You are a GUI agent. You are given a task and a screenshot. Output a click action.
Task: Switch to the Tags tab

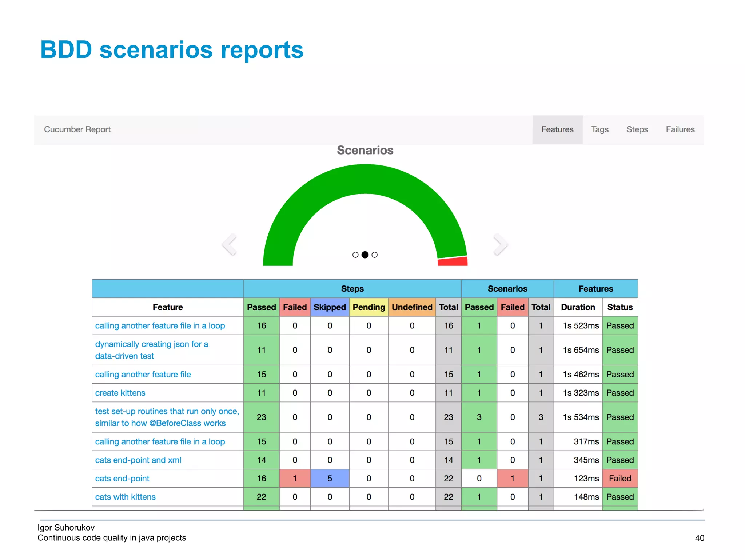(x=599, y=129)
